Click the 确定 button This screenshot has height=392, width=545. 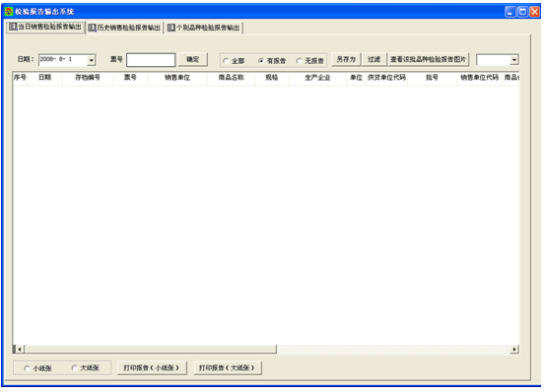tap(193, 59)
